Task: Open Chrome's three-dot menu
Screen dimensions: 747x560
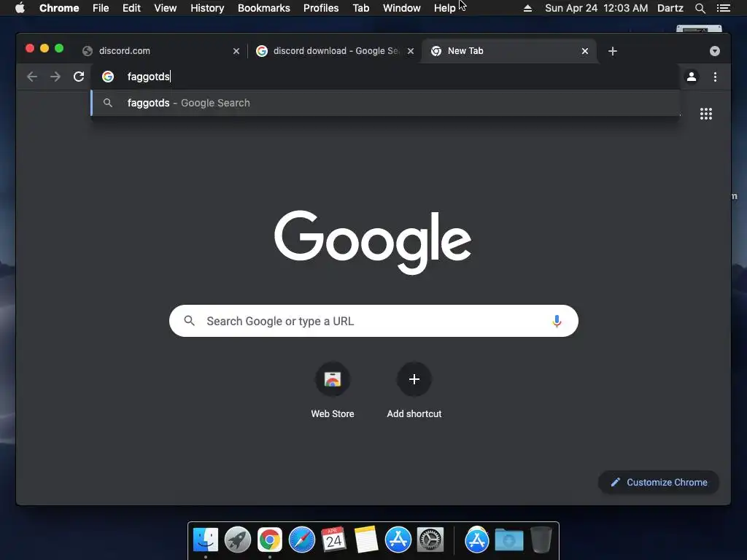Action: [x=715, y=77]
